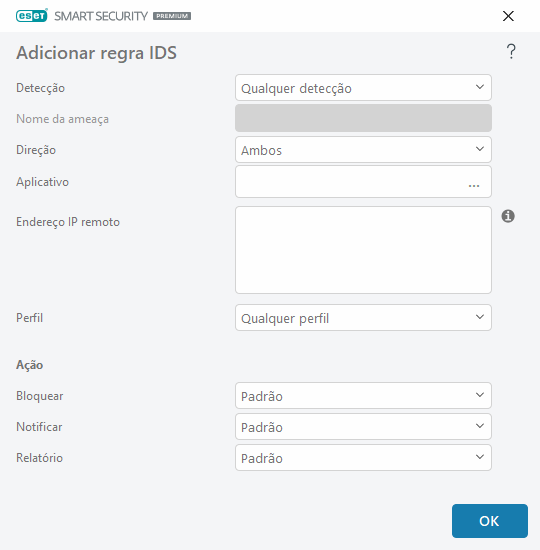Image resolution: width=540 pixels, height=550 pixels.
Task: Show info about remote IP address
Action: [508, 216]
